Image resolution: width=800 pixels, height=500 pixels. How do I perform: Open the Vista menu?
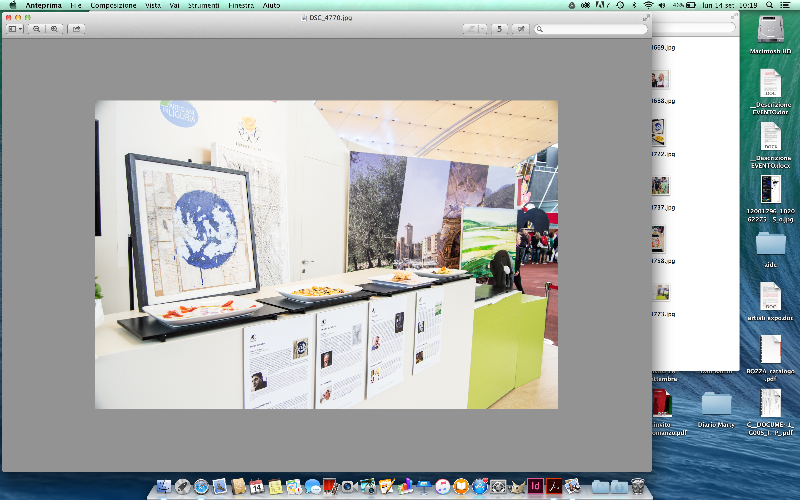pos(153,5)
